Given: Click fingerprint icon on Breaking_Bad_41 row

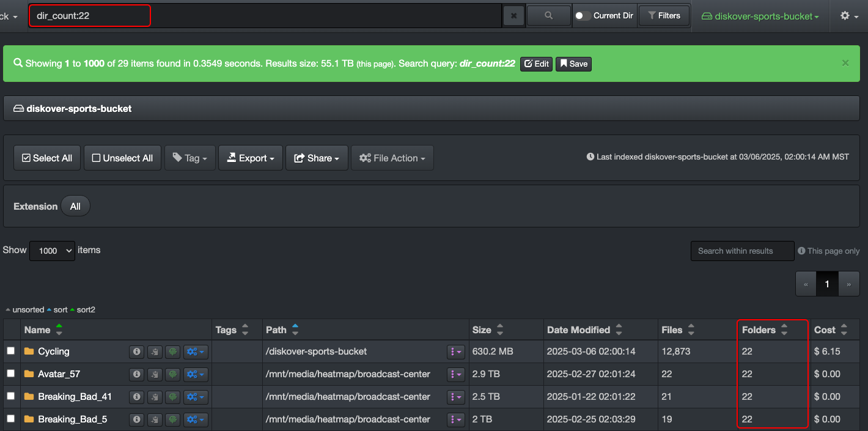Looking at the screenshot, I should [x=173, y=397].
